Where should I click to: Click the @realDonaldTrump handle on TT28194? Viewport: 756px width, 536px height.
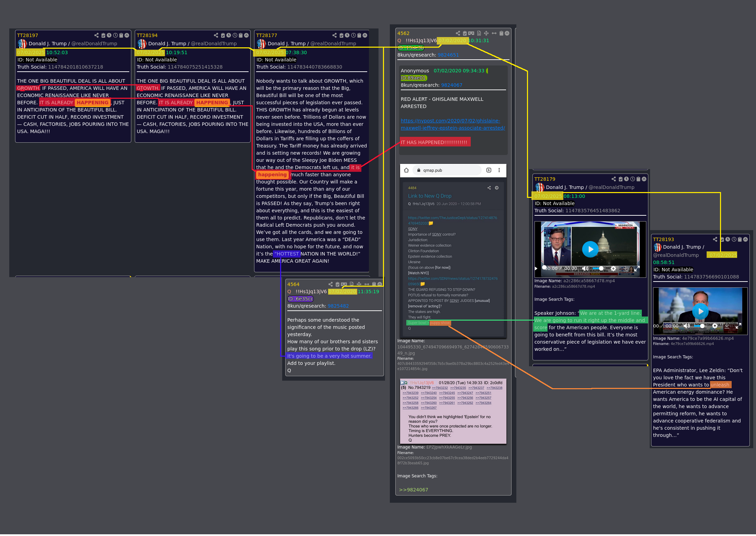214,44
